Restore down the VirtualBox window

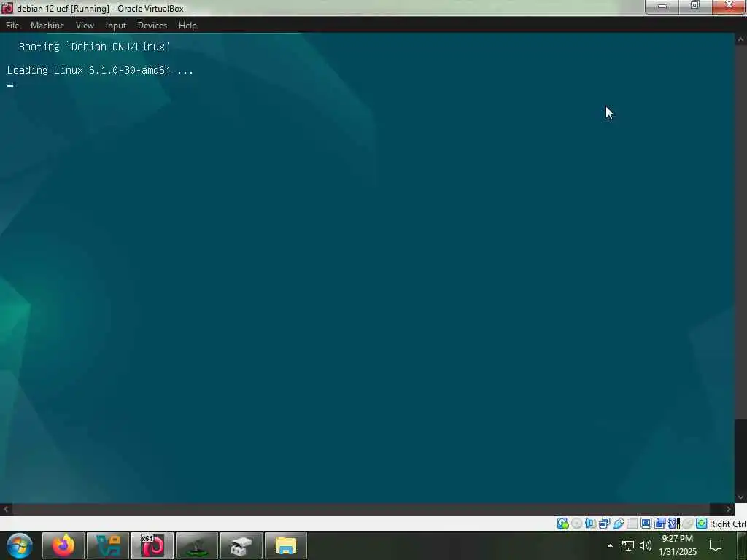click(695, 6)
